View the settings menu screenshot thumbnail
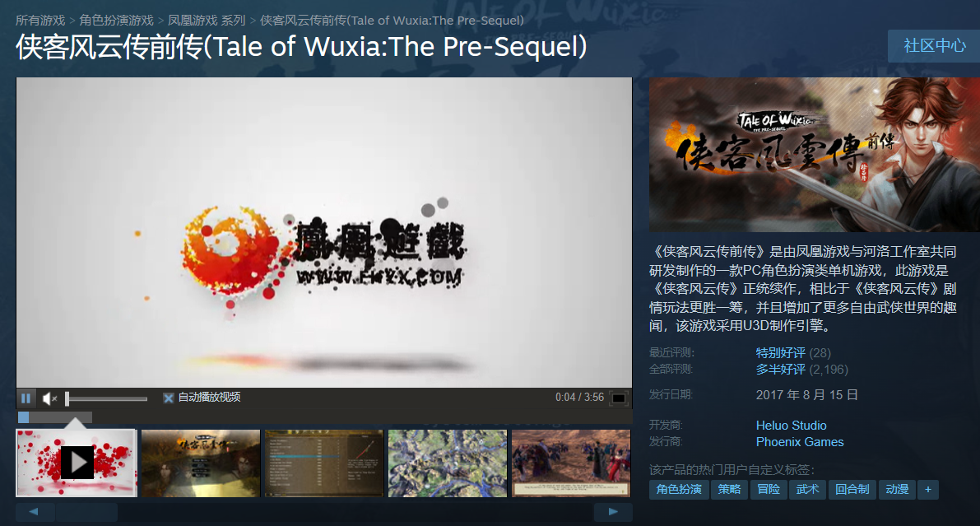The image size is (980, 526). (323, 463)
